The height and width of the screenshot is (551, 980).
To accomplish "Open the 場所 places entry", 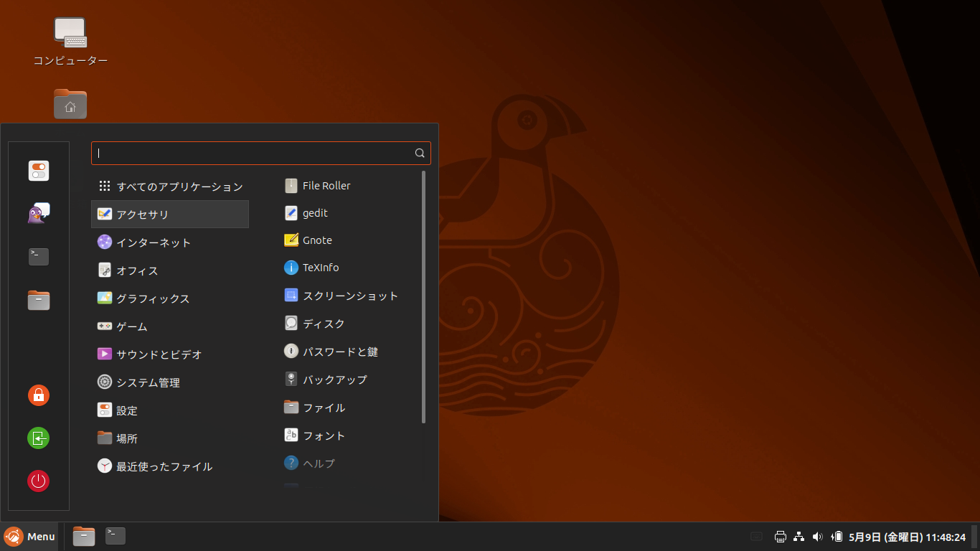I will (x=126, y=438).
